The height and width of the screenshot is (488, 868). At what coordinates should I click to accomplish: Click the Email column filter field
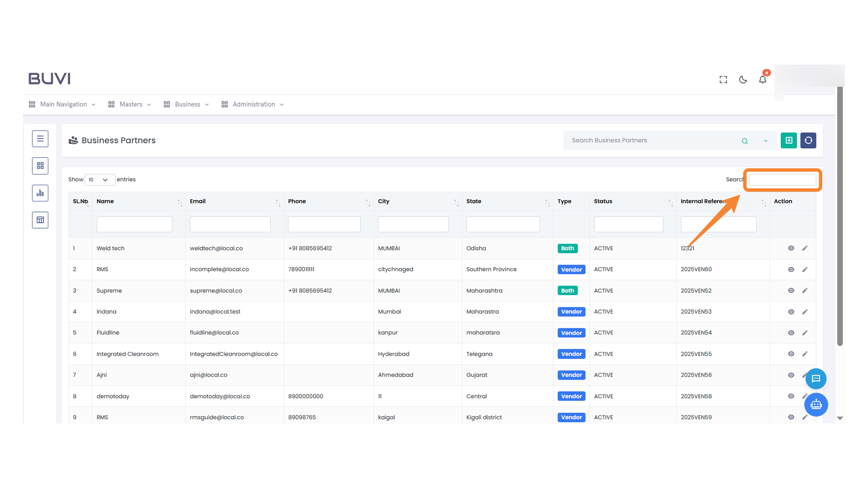(x=230, y=224)
